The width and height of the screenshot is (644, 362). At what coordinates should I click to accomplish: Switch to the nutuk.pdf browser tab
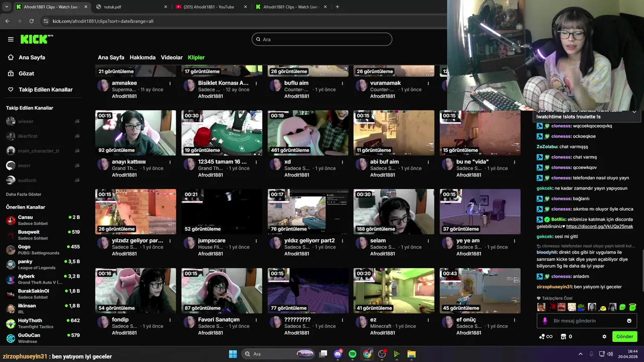(x=132, y=7)
